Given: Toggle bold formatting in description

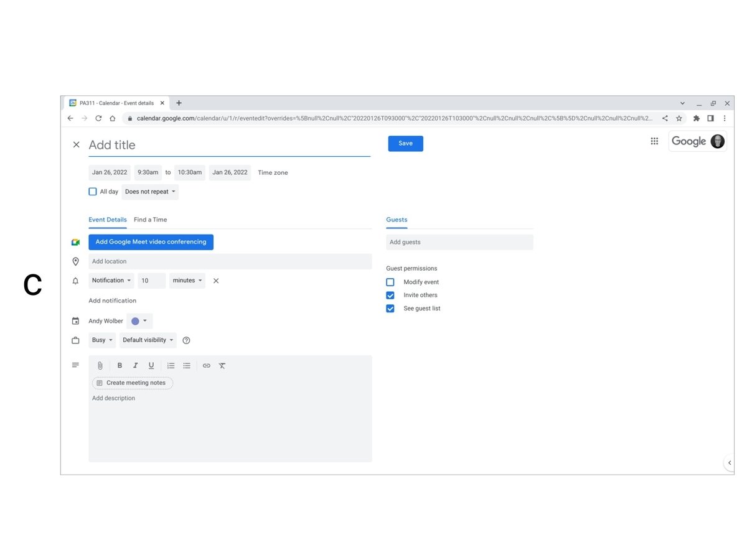Looking at the screenshot, I should point(120,366).
